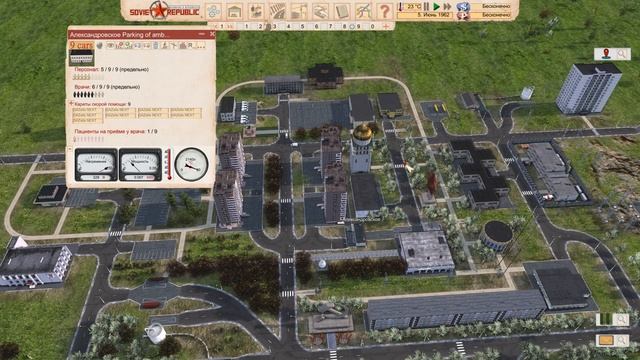Select hotkey slot 7 in the number bar
Image resolution: width=640 pixels, height=360 pixels.
click(x=330, y=26)
